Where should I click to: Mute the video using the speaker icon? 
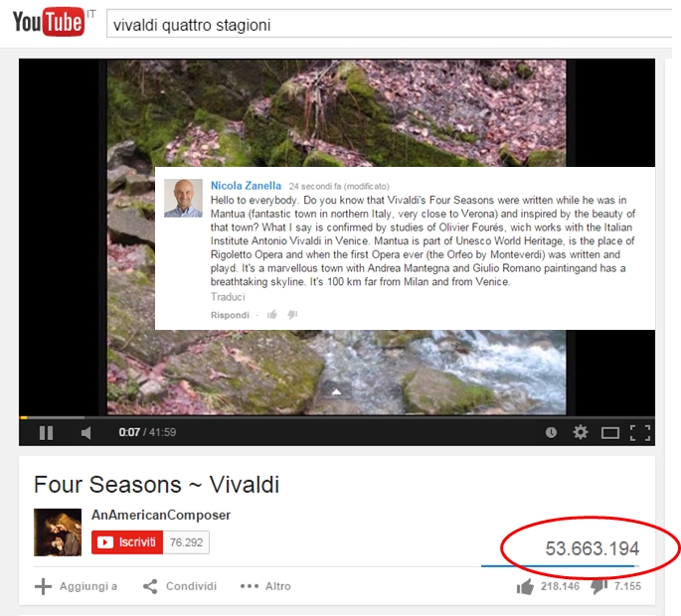(85, 432)
